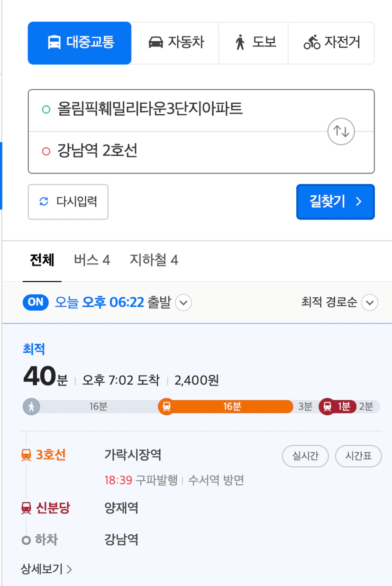
Task: Switch to the 버스 4 tab
Action: [92, 260]
